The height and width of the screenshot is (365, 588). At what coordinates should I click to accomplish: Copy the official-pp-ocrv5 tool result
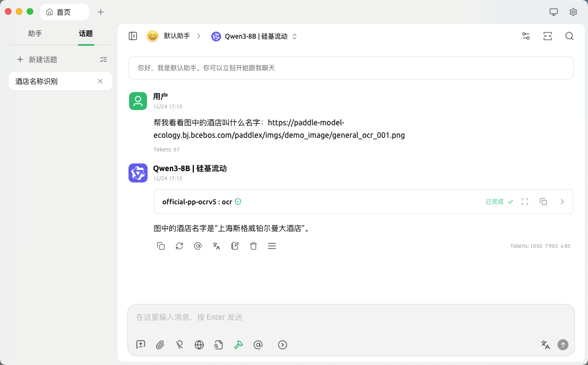[x=543, y=202]
